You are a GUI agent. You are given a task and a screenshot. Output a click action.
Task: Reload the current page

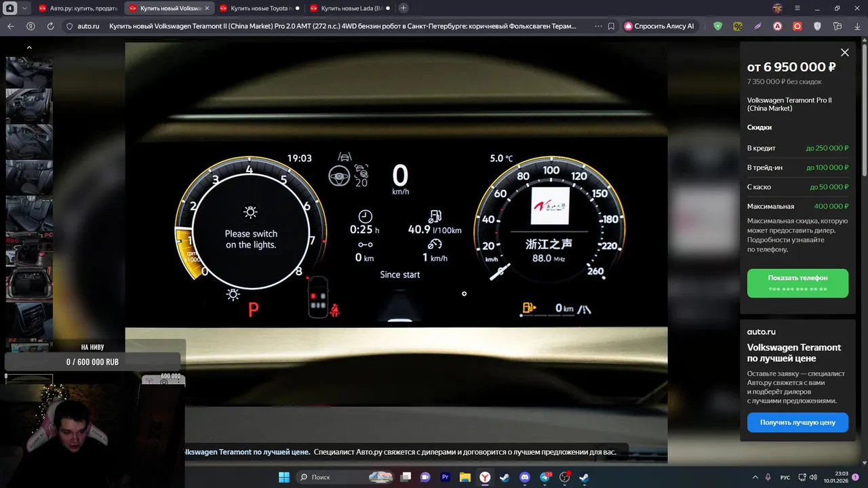(x=50, y=26)
